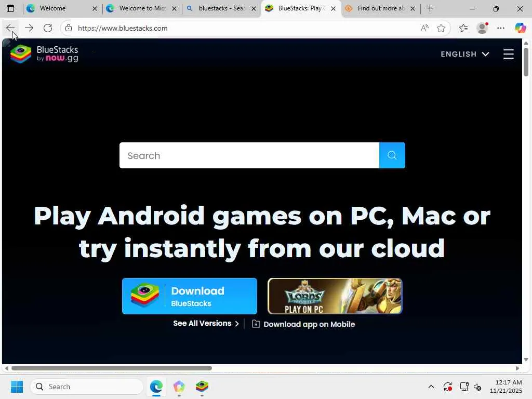Open the Copilot app in the taskbar
Screen dimensions: 532x399
pyautogui.click(x=179, y=387)
